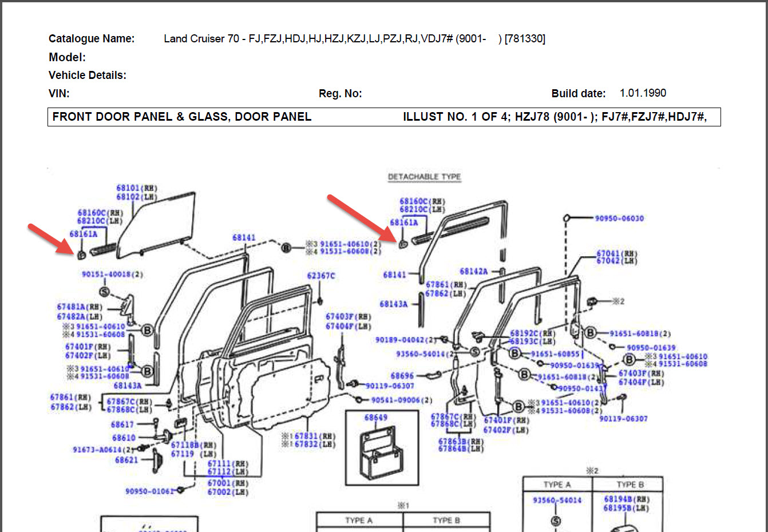Click the "Model:" label

tap(67, 57)
